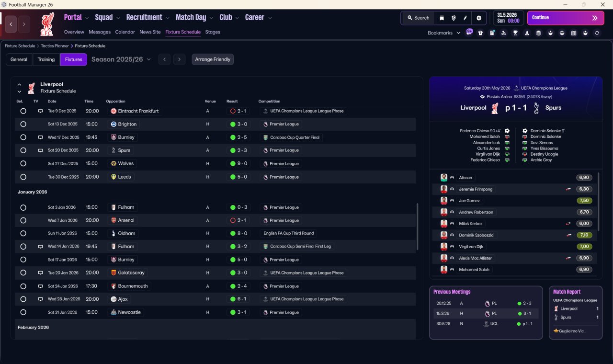Expand the Portal menu chevron
This screenshot has height=364, width=613.
pos(87,18)
